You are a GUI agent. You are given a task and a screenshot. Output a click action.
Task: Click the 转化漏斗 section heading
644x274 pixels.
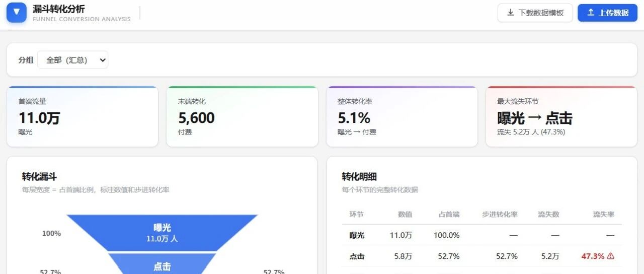click(39, 177)
